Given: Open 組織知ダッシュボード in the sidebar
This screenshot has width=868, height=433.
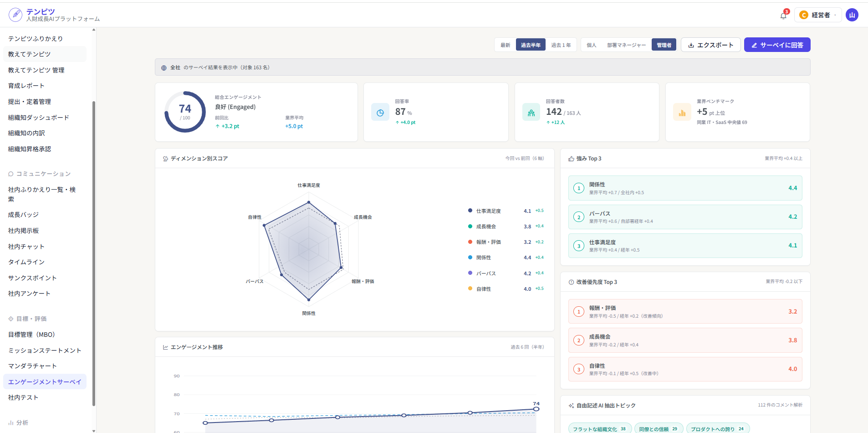Looking at the screenshot, I should (39, 118).
